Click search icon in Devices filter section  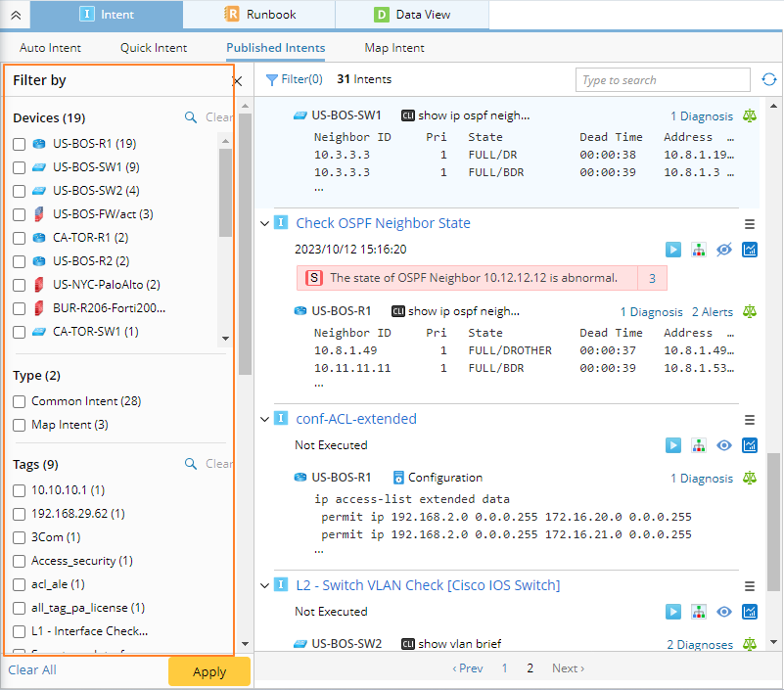(x=191, y=117)
